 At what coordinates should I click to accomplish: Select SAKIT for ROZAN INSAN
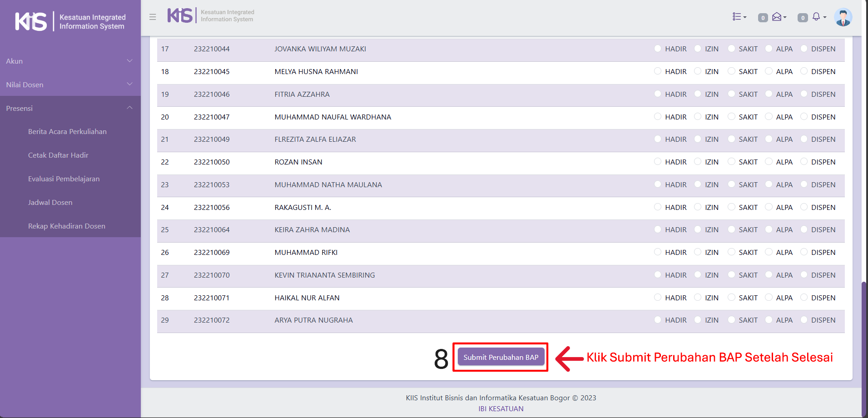coord(731,162)
